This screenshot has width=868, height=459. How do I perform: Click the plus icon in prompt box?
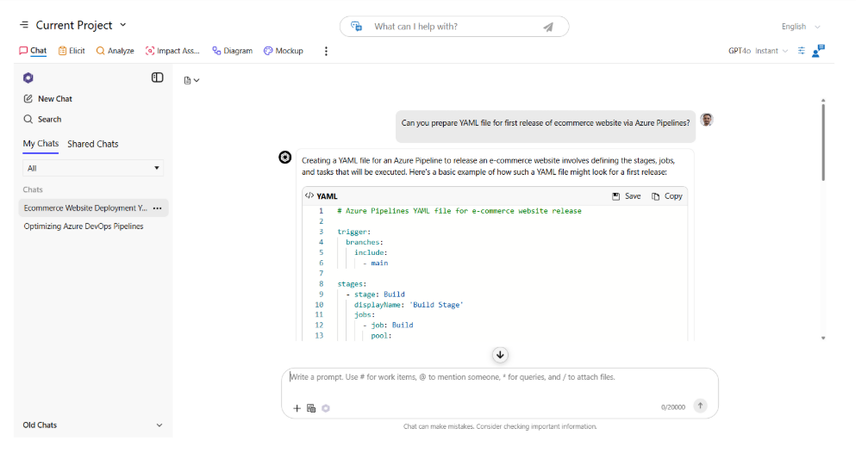pos(297,407)
